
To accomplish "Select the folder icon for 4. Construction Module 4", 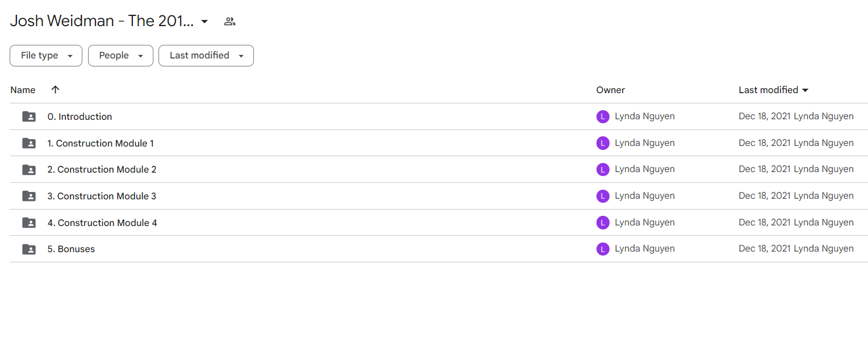I will [29, 223].
